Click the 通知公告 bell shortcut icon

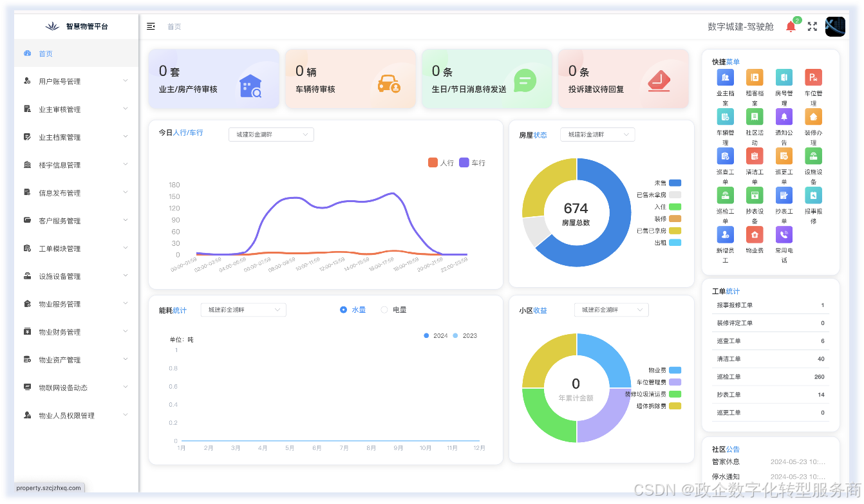click(x=784, y=117)
